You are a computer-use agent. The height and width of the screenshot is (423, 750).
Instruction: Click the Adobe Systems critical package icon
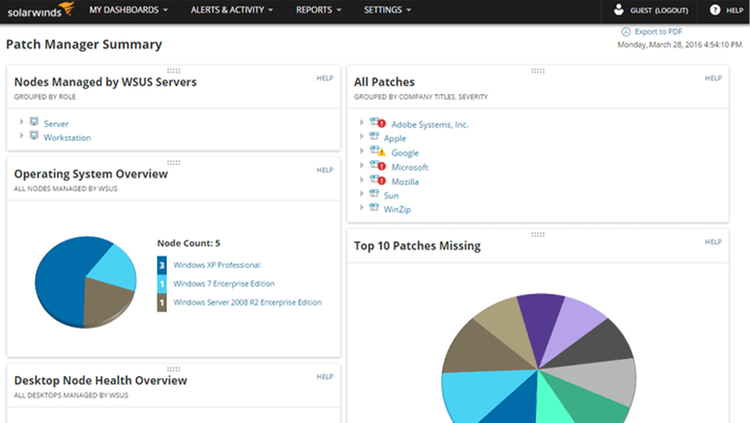[378, 123]
